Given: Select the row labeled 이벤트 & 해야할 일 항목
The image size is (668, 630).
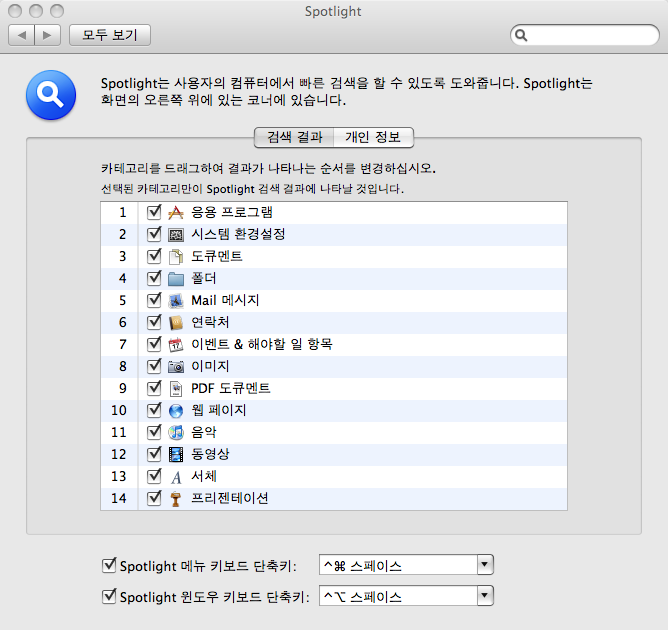Looking at the screenshot, I should tap(334, 344).
